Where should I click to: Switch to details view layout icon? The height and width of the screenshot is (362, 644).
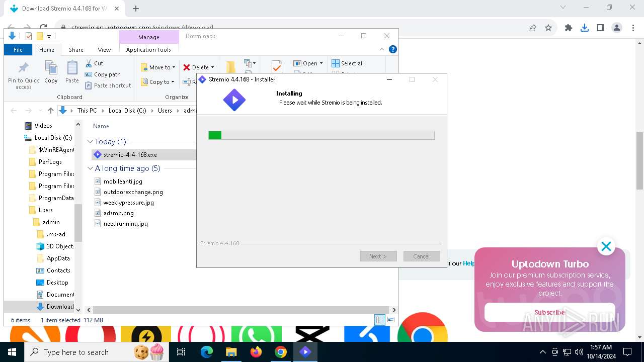point(380,320)
